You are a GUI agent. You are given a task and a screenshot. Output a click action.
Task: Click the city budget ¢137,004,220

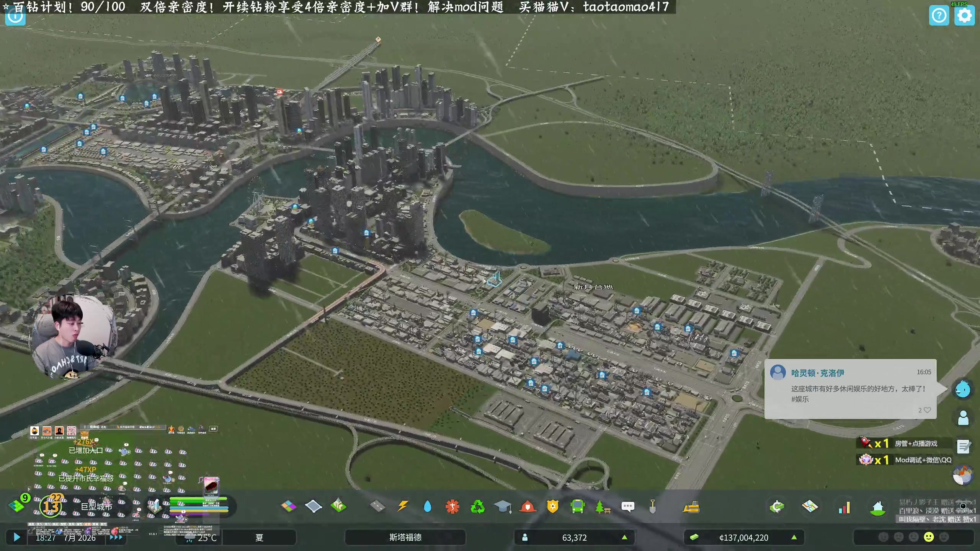(743, 538)
